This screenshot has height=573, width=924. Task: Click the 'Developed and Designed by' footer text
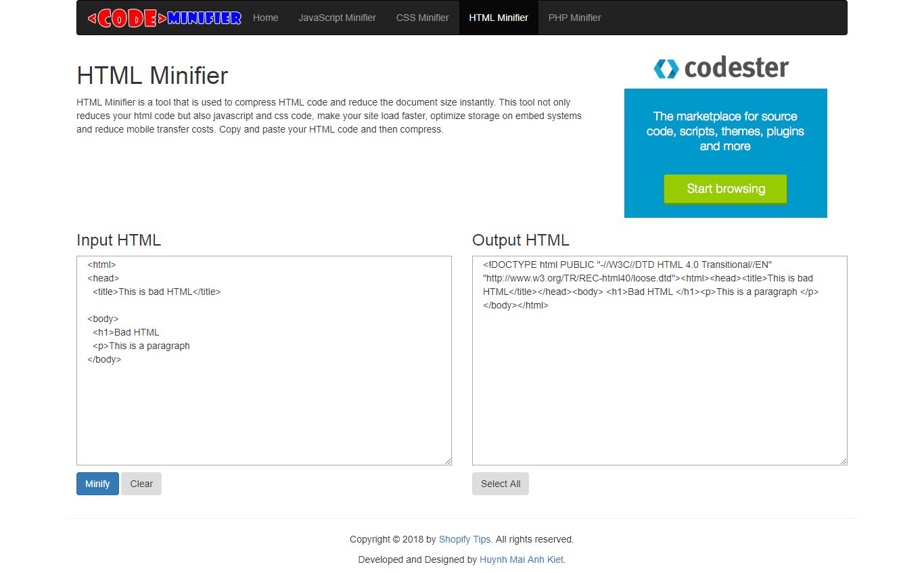[417, 559]
